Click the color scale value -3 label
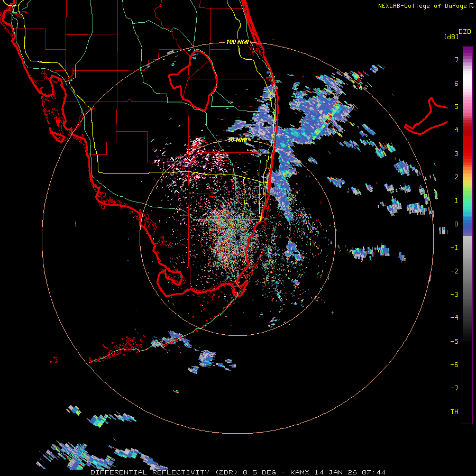 (454, 294)
